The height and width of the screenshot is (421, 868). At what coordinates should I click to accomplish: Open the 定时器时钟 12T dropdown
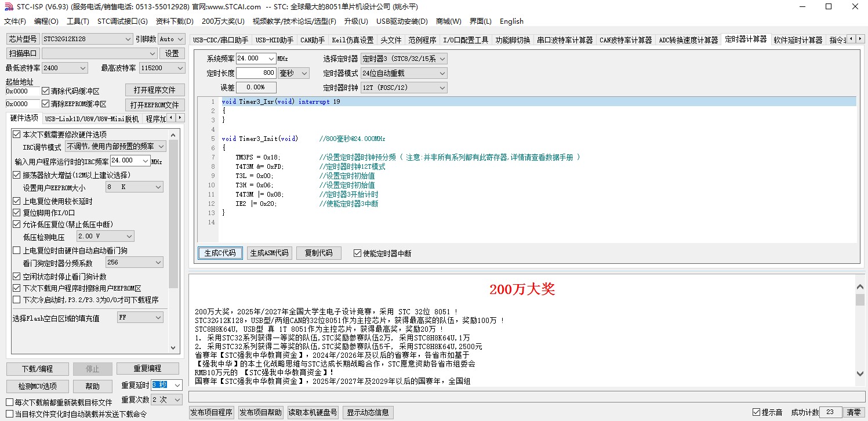point(404,88)
